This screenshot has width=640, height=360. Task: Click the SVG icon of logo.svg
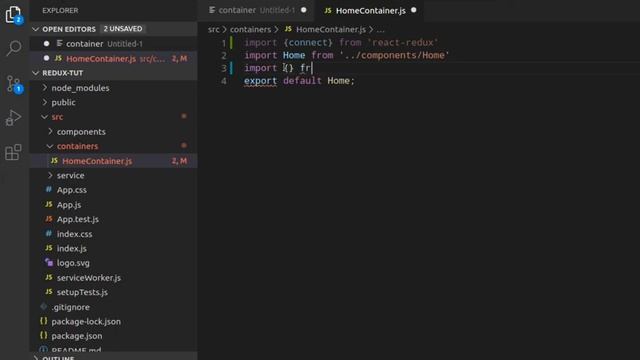point(49,262)
